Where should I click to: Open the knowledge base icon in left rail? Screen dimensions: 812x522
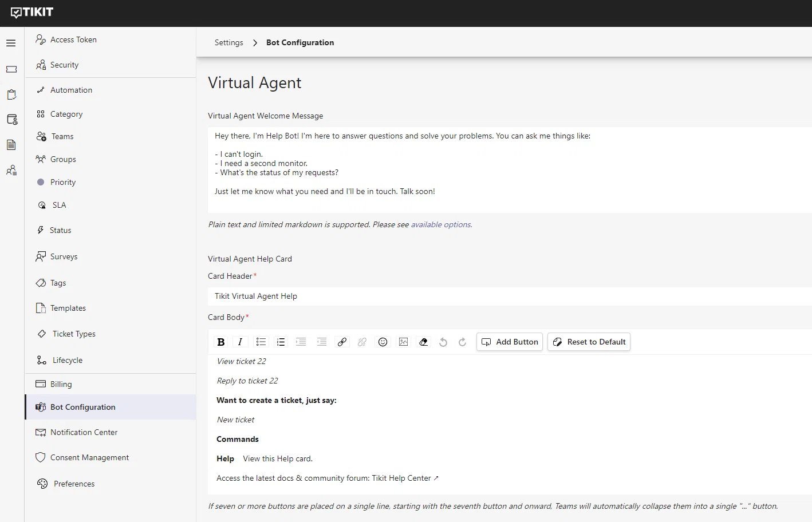pos(12,120)
